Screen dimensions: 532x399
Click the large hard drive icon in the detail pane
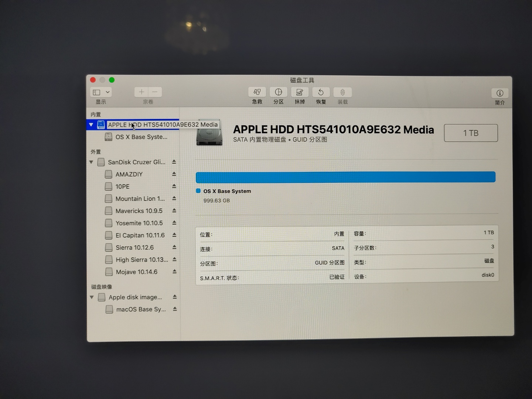pos(209,132)
